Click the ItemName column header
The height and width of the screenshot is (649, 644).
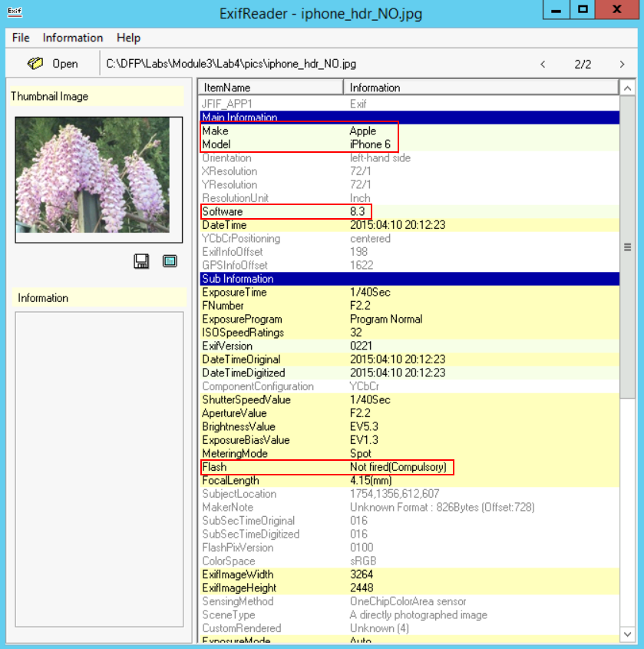pos(269,88)
